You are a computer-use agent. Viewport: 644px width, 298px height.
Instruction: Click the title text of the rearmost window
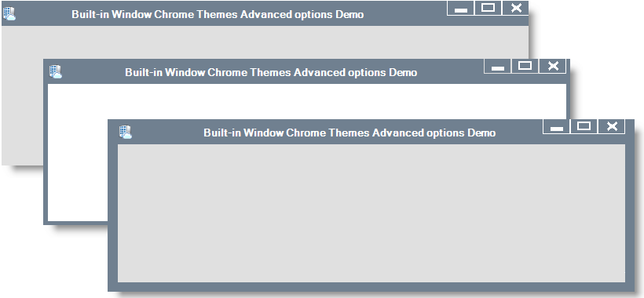click(x=218, y=14)
